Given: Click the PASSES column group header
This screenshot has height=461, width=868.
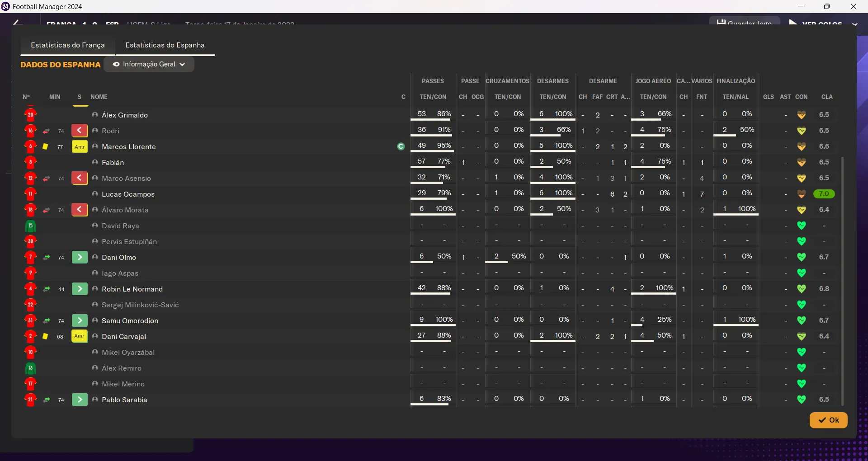Looking at the screenshot, I should (433, 81).
